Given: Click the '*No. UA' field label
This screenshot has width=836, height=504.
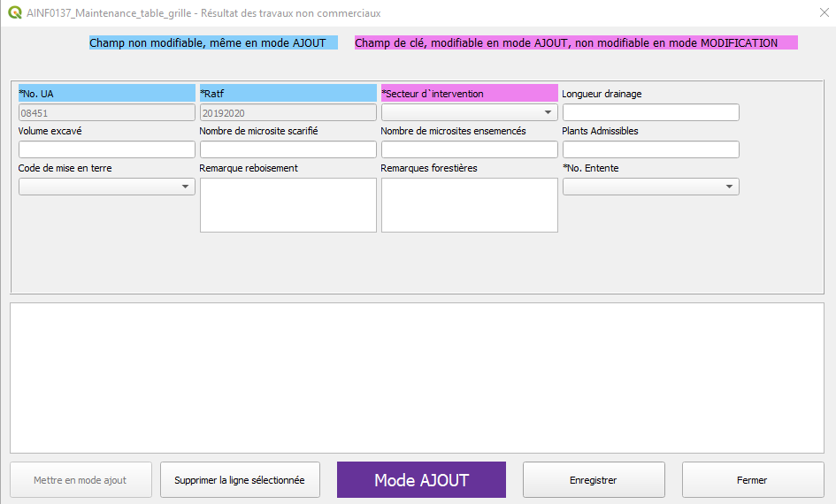Looking at the screenshot, I should 107,93.
